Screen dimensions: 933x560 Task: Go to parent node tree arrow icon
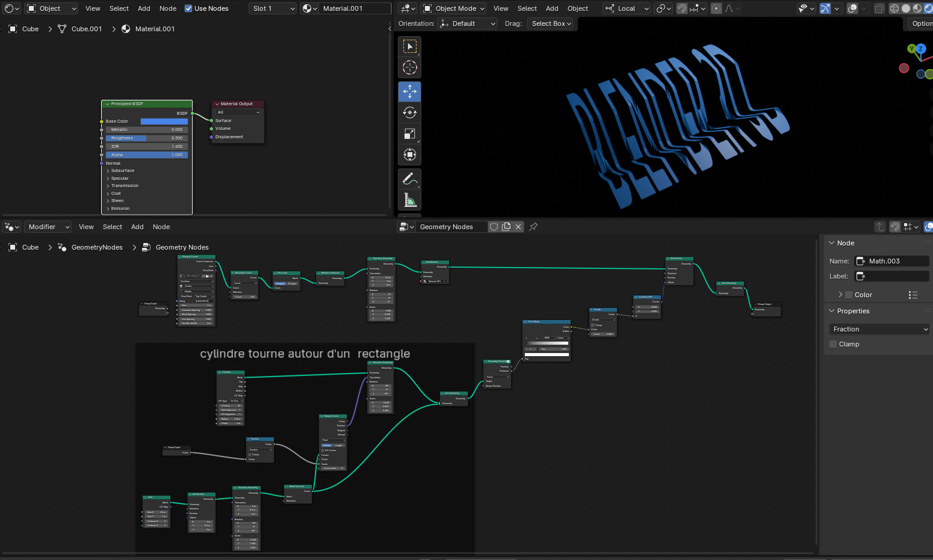point(880,227)
